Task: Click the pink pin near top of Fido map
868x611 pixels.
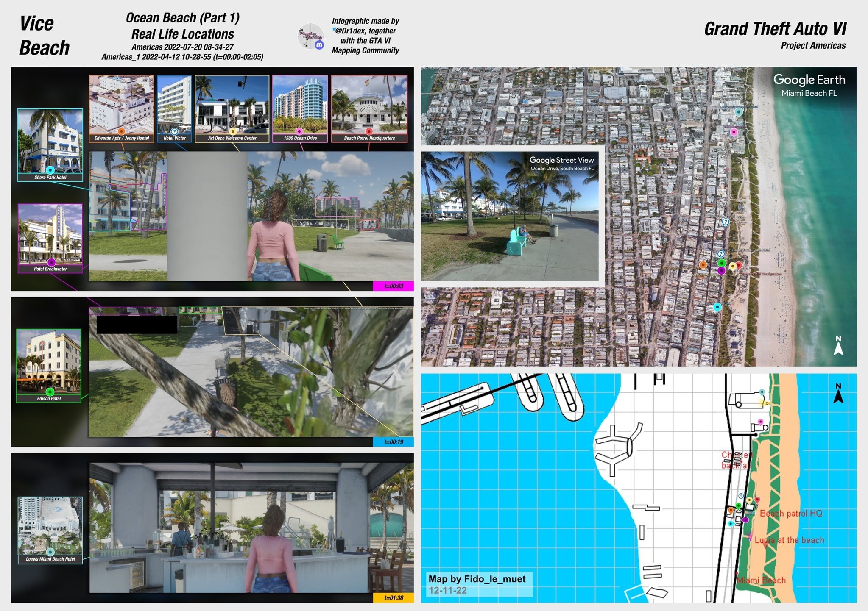Action: tap(760, 422)
